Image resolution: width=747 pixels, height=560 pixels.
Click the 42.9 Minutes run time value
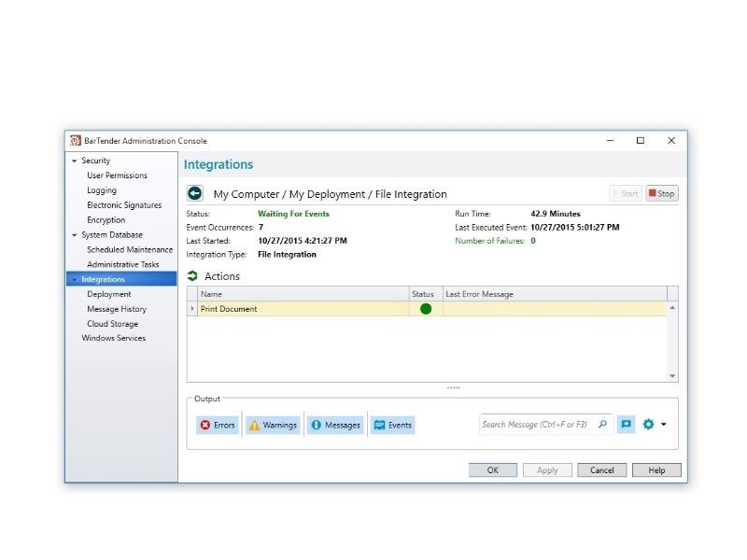[556, 214]
